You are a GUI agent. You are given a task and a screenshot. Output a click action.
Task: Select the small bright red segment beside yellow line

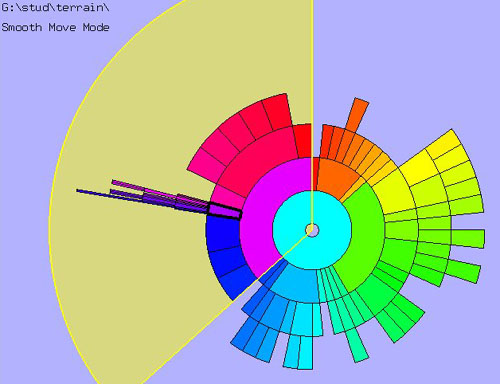(x=303, y=141)
